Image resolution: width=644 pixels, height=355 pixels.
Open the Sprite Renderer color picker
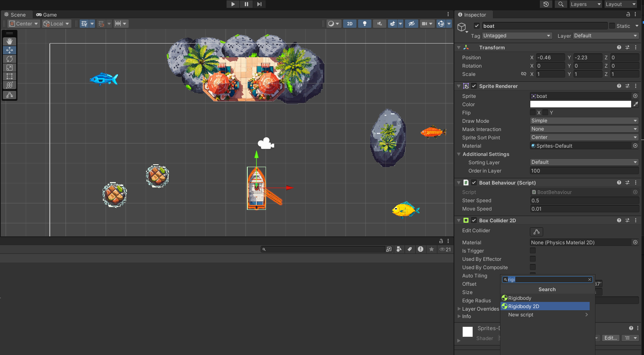pyautogui.click(x=580, y=104)
